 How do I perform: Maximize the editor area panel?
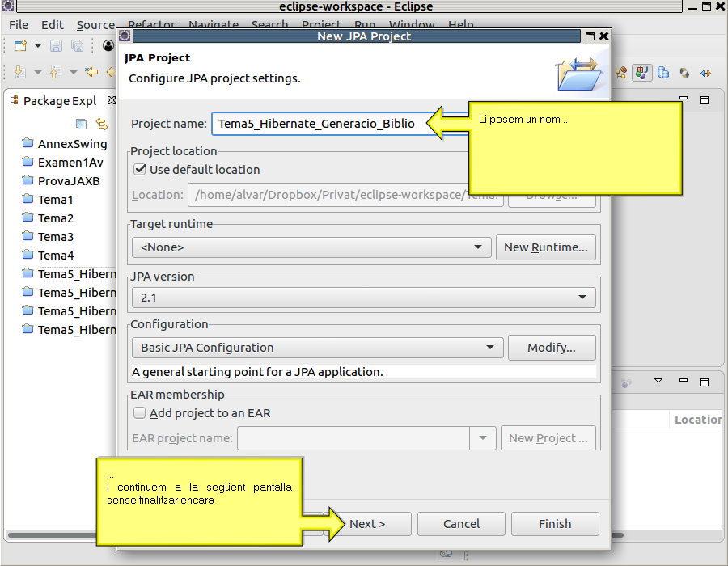705,100
